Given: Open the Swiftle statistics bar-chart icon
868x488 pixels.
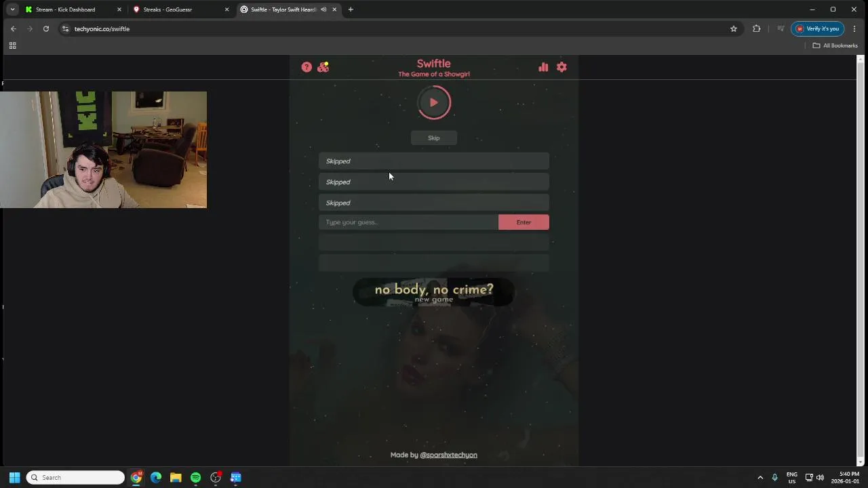Looking at the screenshot, I should [x=543, y=67].
